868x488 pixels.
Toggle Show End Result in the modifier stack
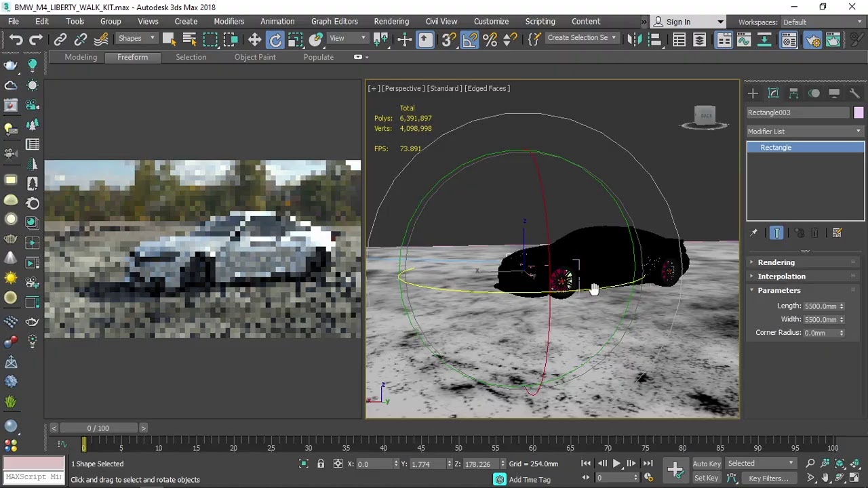777,233
